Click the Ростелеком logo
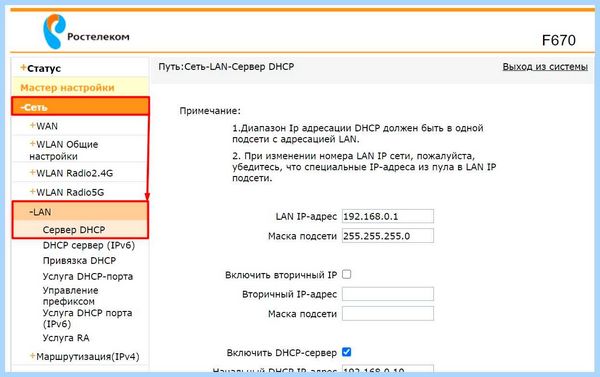The width and height of the screenshot is (600, 377). 86,32
